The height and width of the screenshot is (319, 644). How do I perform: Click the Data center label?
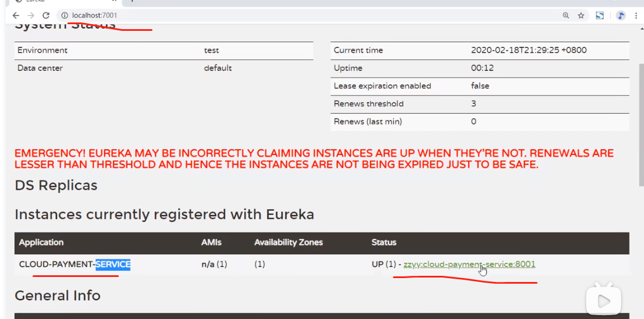(x=40, y=68)
